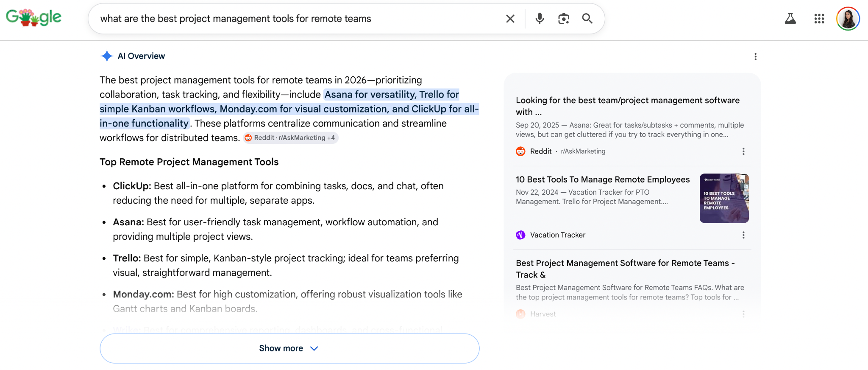Open options for the Reddit source card
The height and width of the screenshot is (370, 868).
743,151
